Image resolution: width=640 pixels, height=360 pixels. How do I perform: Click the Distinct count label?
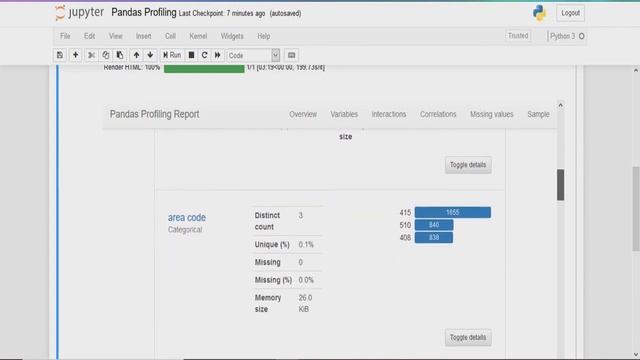(267, 221)
